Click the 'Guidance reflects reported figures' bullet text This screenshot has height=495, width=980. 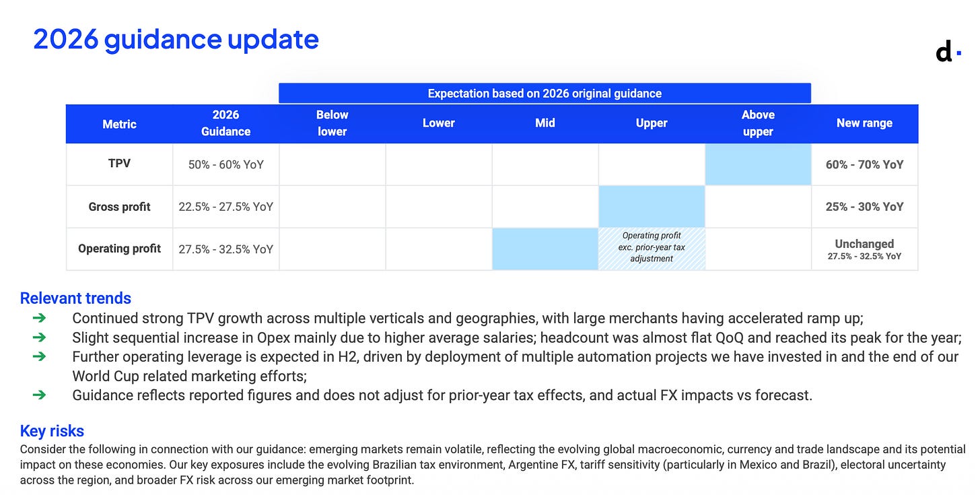point(442,395)
